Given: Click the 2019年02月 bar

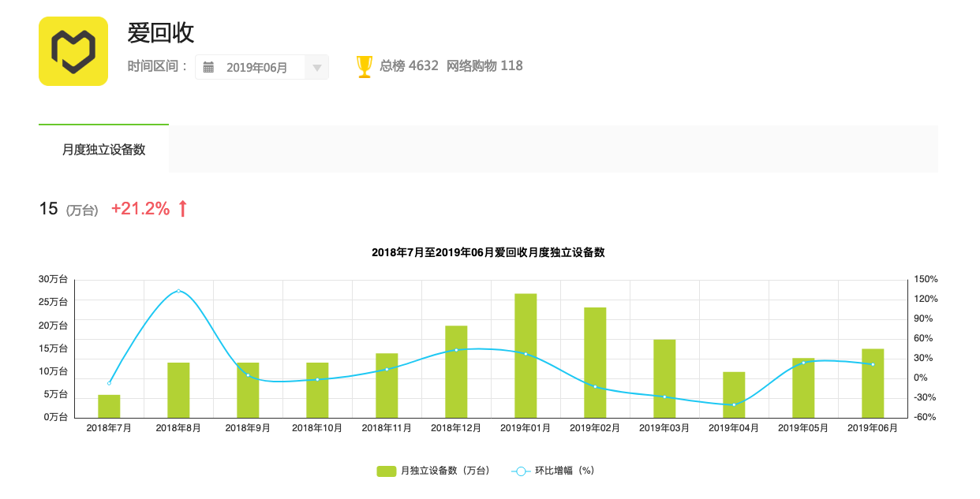Looking at the screenshot, I should click(595, 363).
